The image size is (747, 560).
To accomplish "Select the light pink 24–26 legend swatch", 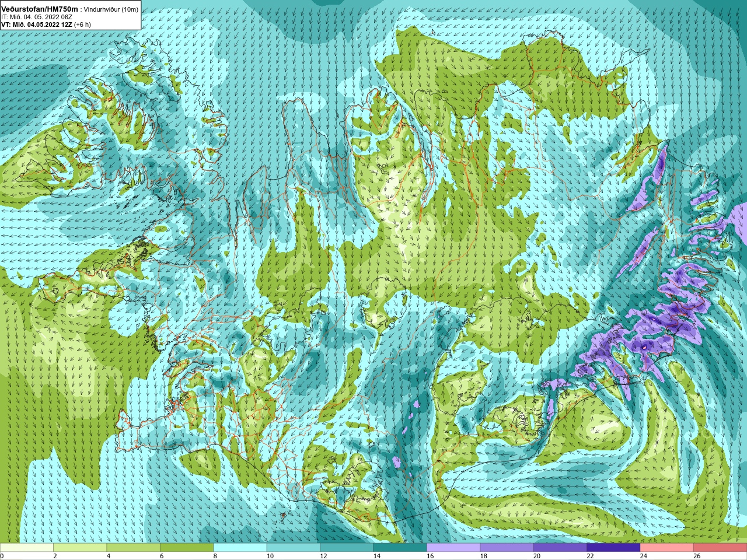I will (667, 548).
